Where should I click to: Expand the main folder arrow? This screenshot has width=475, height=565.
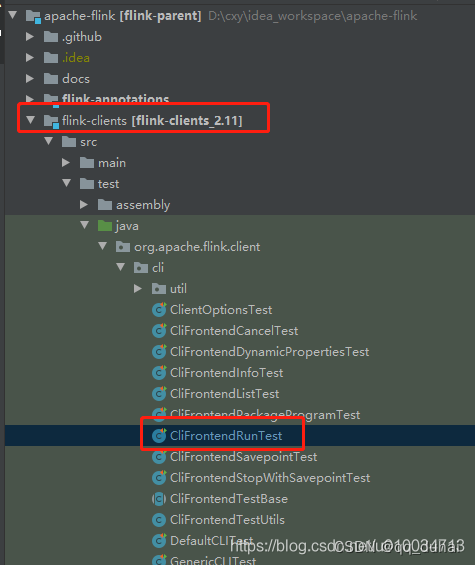tap(66, 163)
